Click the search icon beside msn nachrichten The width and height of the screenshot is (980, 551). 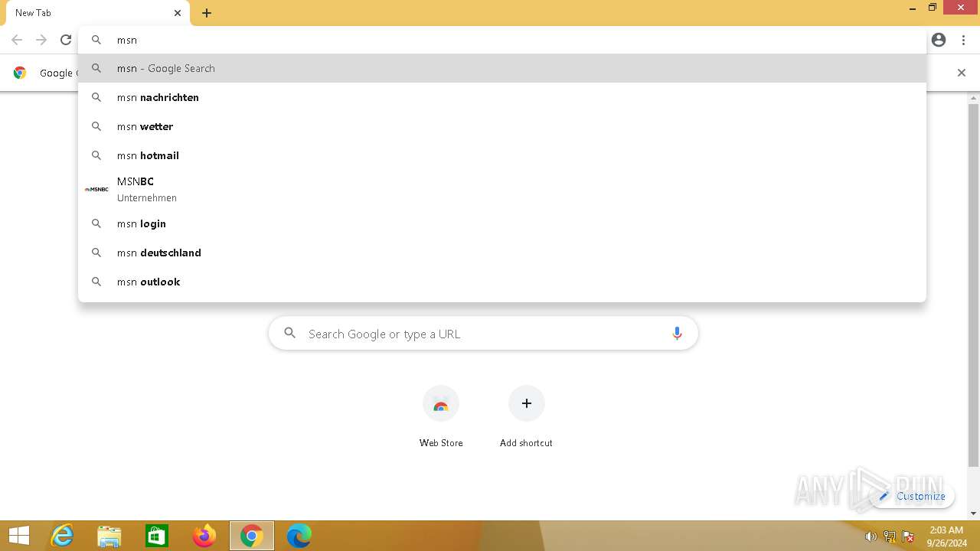pos(96,97)
